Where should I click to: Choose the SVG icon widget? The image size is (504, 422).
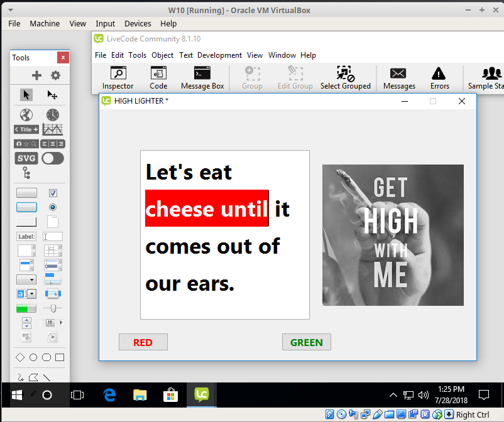point(26,158)
